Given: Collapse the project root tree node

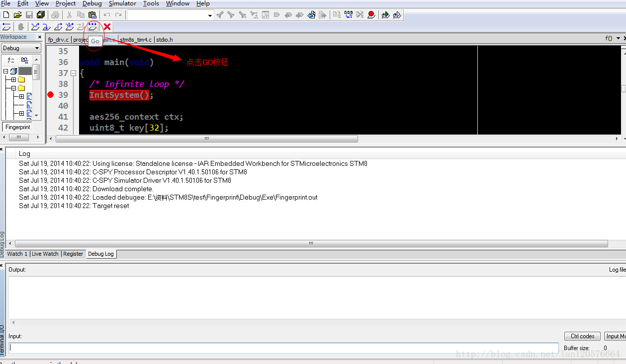Looking at the screenshot, I should tap(6, 72).
